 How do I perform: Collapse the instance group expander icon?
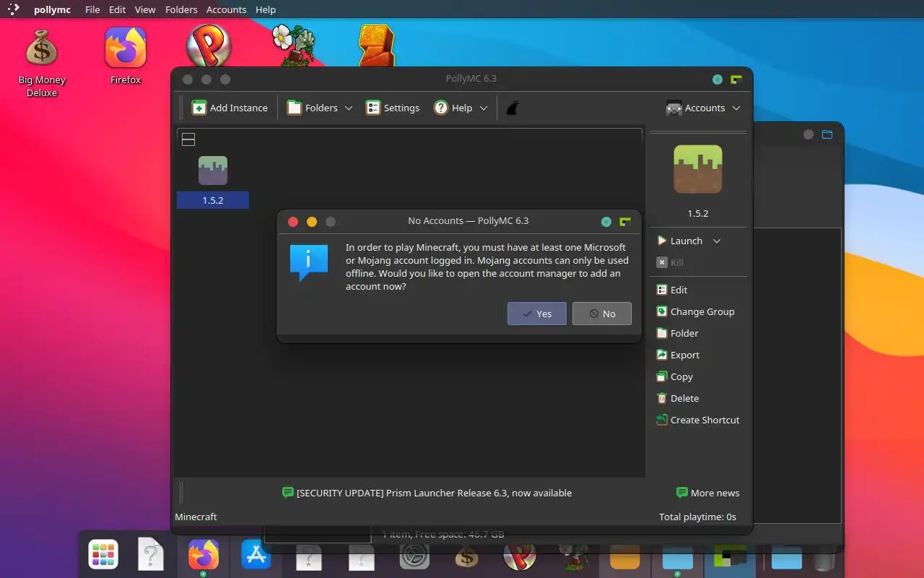tap(188, 139)
